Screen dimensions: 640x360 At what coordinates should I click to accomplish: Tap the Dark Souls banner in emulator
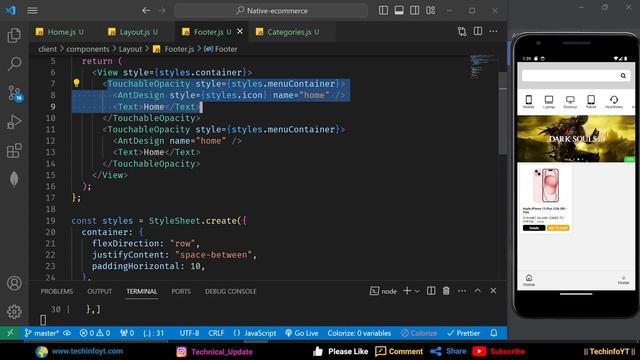(576, 139)
